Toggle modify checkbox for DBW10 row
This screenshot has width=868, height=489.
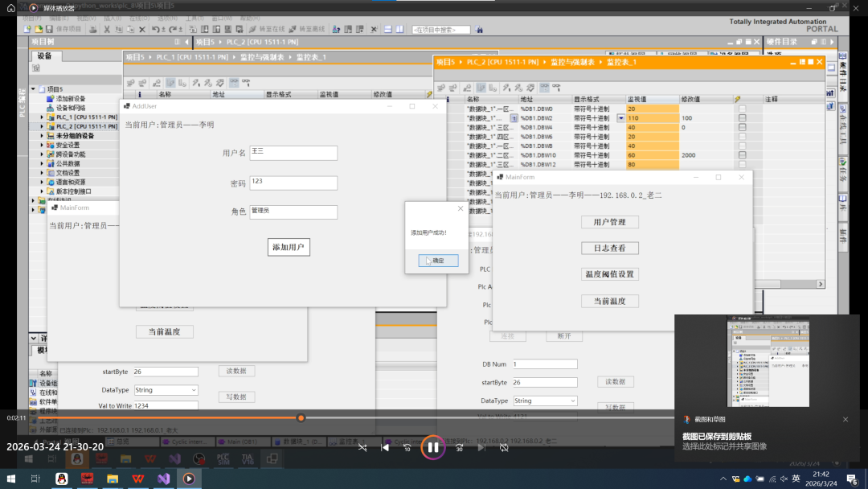point(743,155)
